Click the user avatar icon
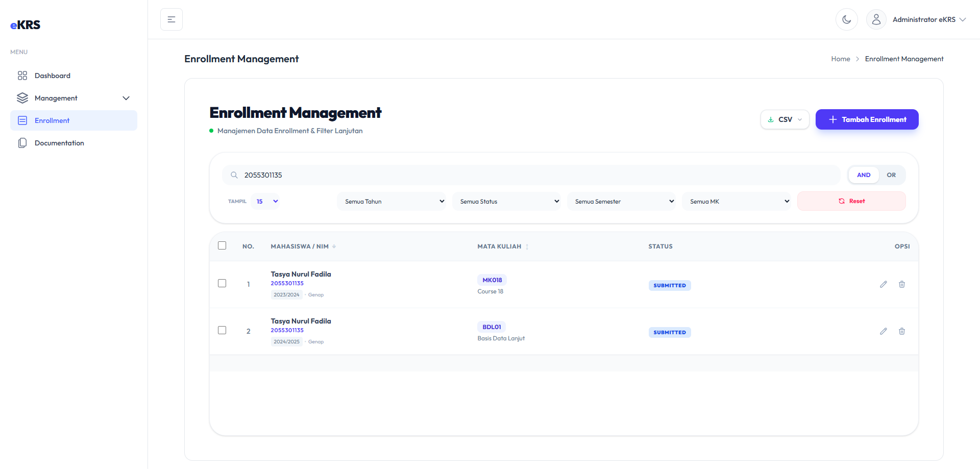Viewport: 980px width, 473px height. coord(876,19)
